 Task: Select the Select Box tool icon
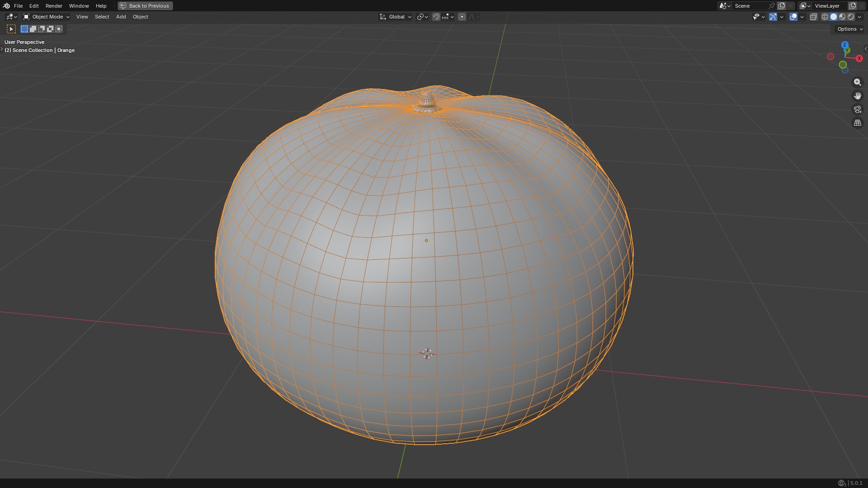coord(11,29)
